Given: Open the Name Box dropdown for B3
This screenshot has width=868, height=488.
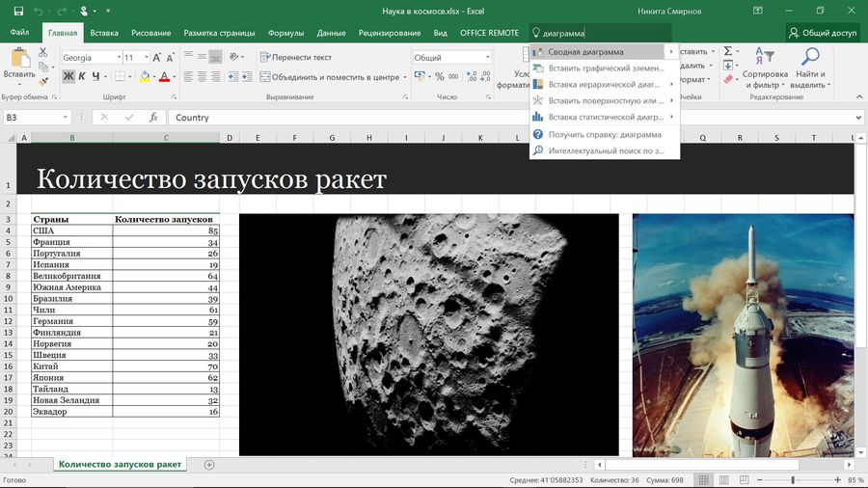Looking at the screenshot, I should [66, 118].
